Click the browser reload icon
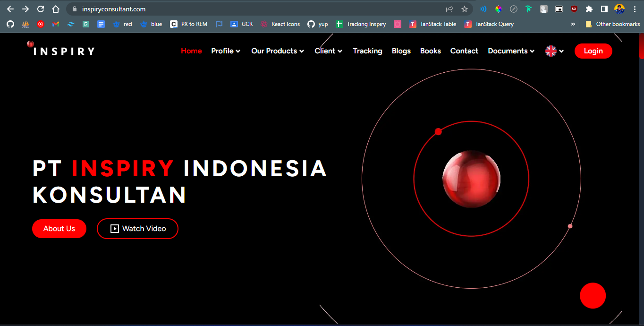Screen dimensions: 644x326 [41, 9]
